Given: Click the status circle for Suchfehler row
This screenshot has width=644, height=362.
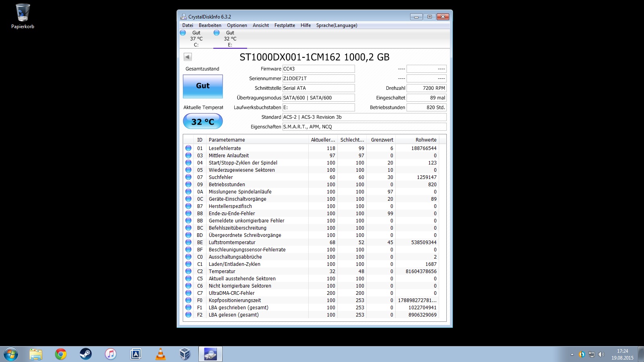Looking at the screenshot, I should pos(188,177).
